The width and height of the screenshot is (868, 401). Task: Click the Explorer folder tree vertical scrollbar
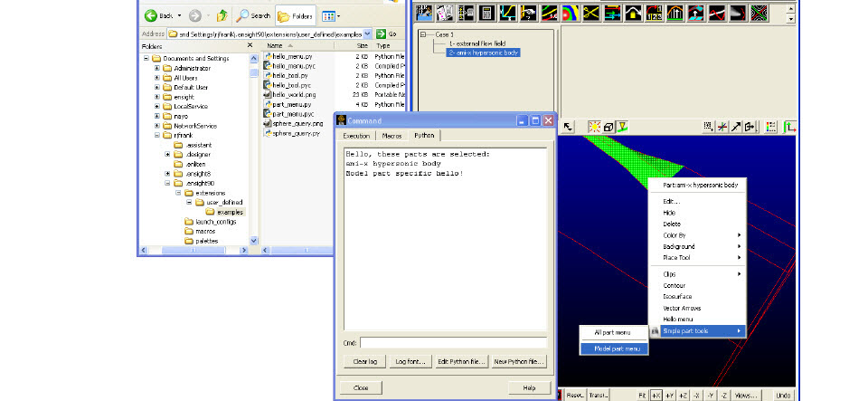(254, 149)
